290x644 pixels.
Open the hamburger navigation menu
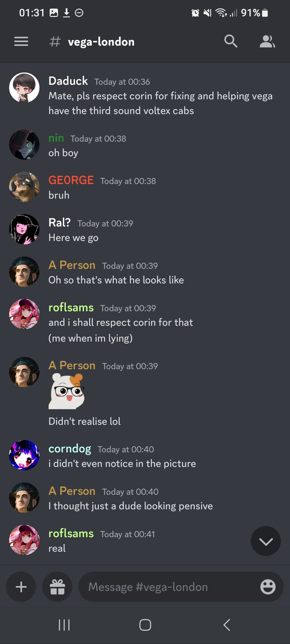(21, 42)
